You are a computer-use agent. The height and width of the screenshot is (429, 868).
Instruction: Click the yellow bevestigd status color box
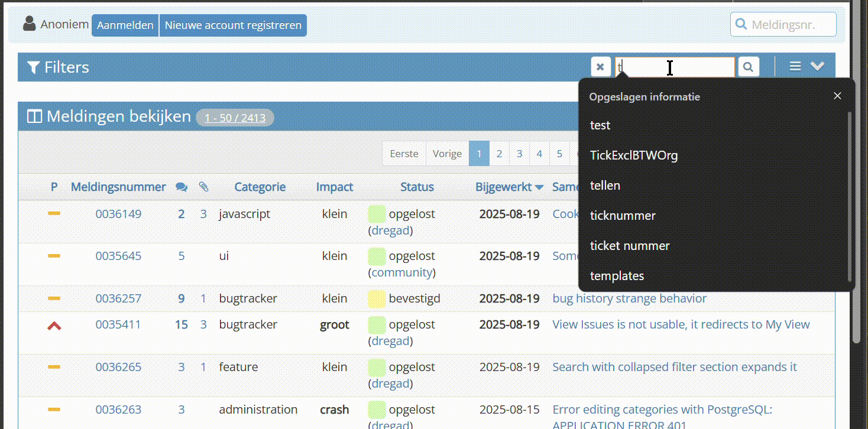coord(377,299)
